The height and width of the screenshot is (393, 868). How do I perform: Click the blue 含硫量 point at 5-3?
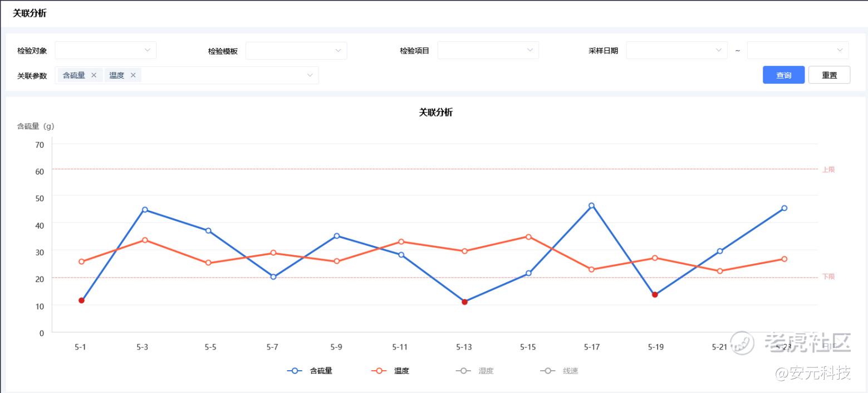(145, 210)
